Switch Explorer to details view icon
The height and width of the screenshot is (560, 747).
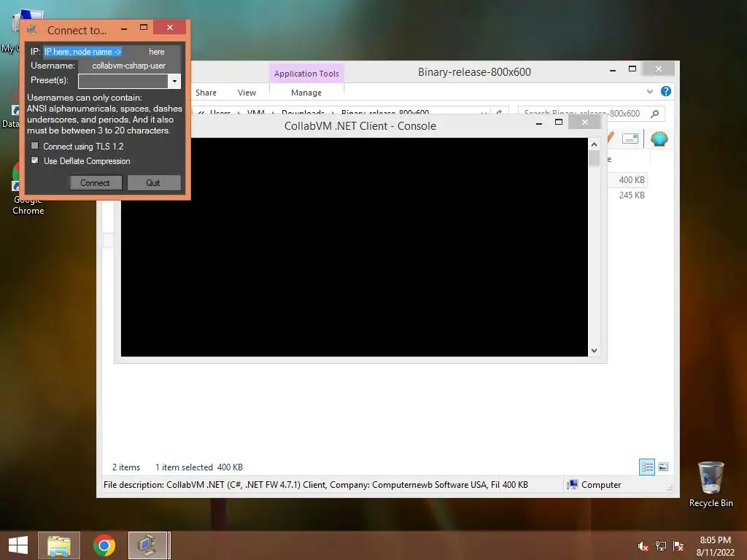point(647,467)
